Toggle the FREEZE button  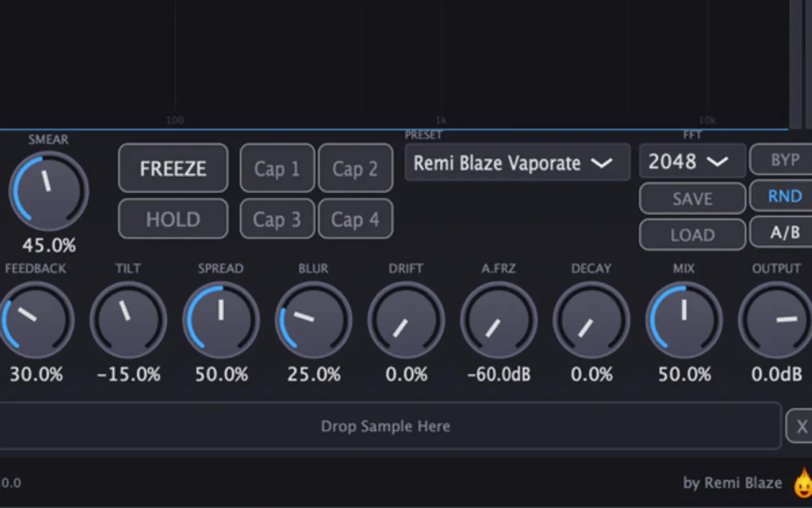173,168
